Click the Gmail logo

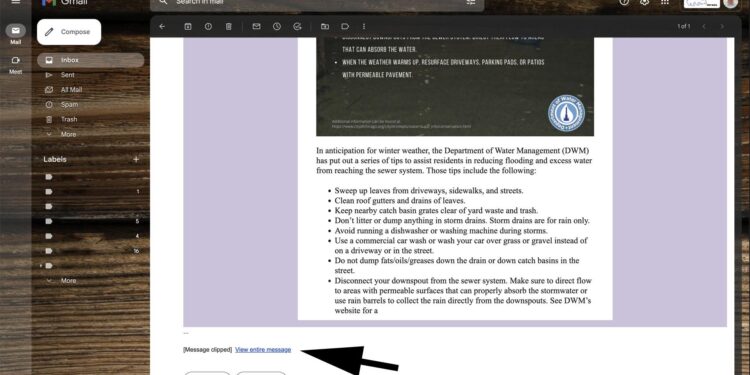[64, 2]
